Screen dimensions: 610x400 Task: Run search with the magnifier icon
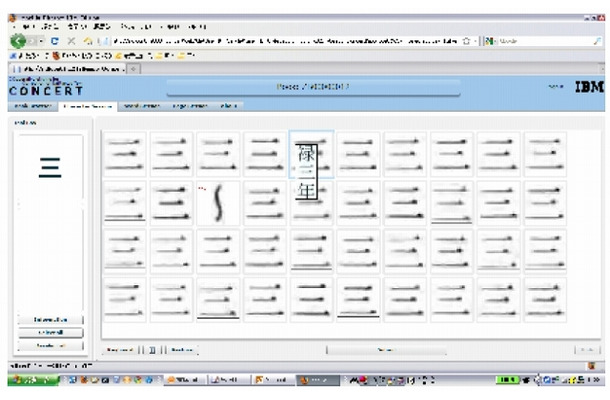point(597,41)
